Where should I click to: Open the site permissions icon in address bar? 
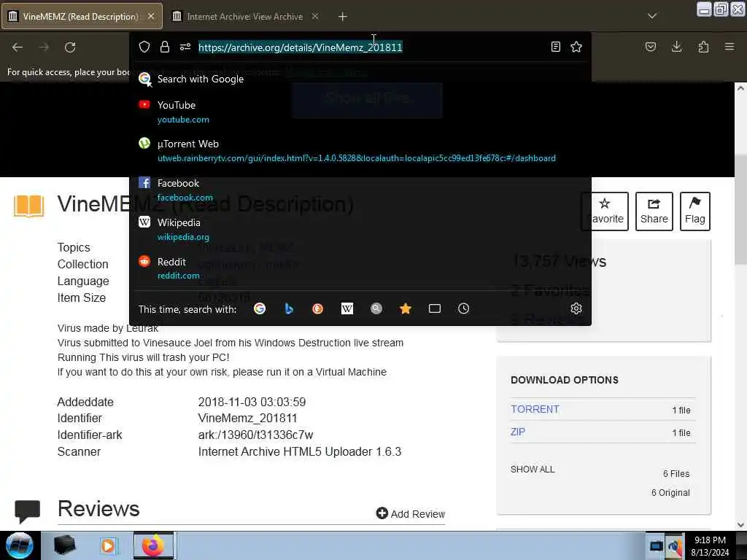point(185,47)
